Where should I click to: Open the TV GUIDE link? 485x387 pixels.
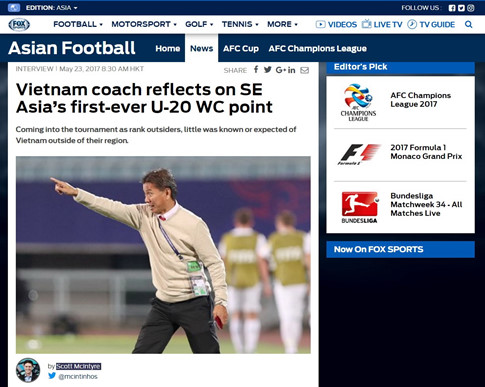(431, 24)
